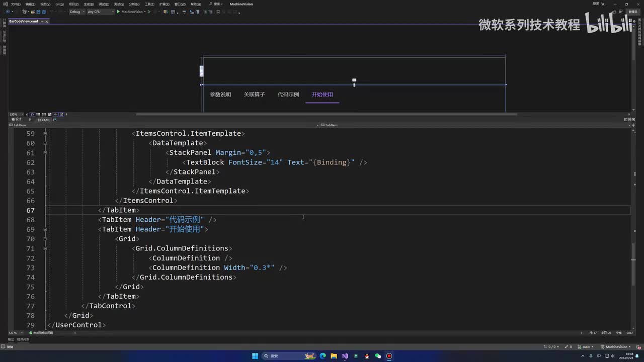Click the 开始使用 tab in designer

click(323, 95)
